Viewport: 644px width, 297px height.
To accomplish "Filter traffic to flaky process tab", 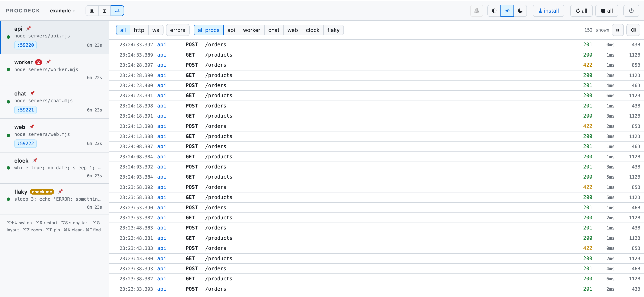I will 333,30.
